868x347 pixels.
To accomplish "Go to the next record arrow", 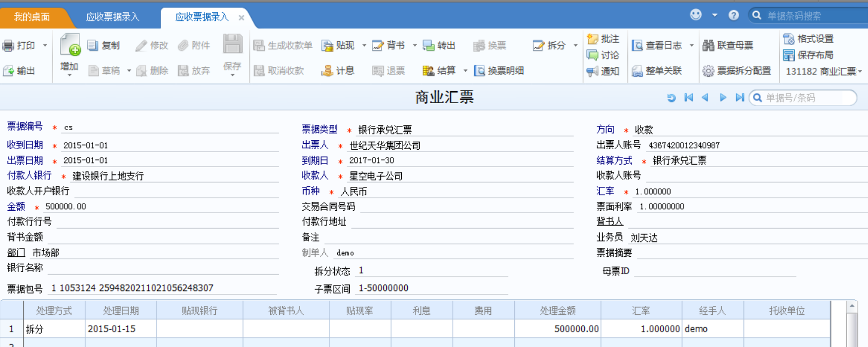I will pyautogui.click(x=723, y=98).
